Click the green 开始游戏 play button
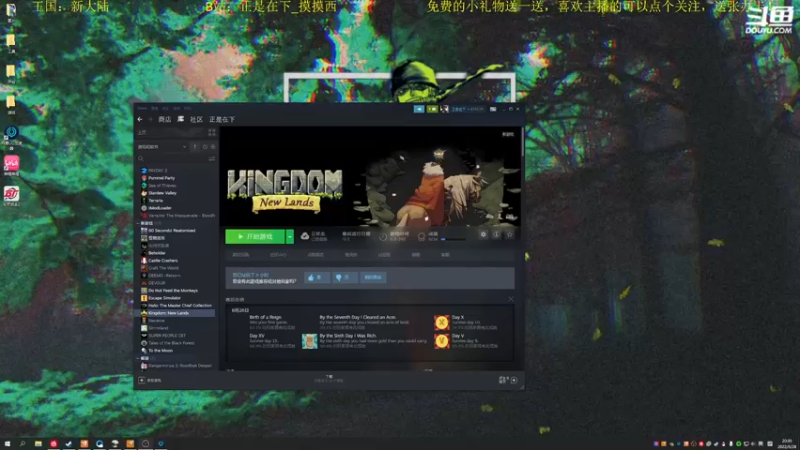The image size is (800, 450). click(x=255, y=237)
